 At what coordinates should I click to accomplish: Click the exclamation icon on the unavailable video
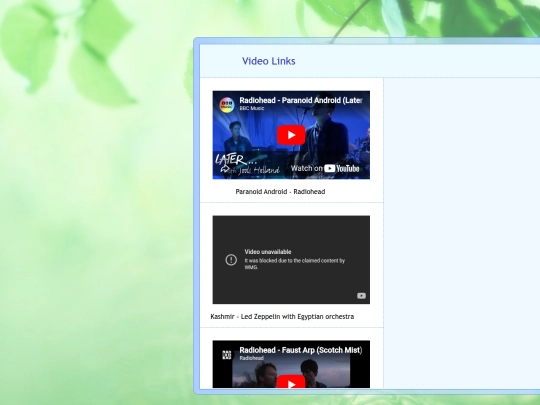coord(231,260)
